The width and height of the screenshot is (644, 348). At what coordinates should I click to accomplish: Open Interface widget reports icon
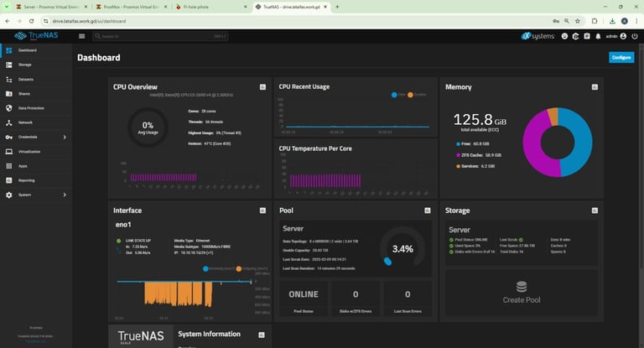(x=262, y=210)
